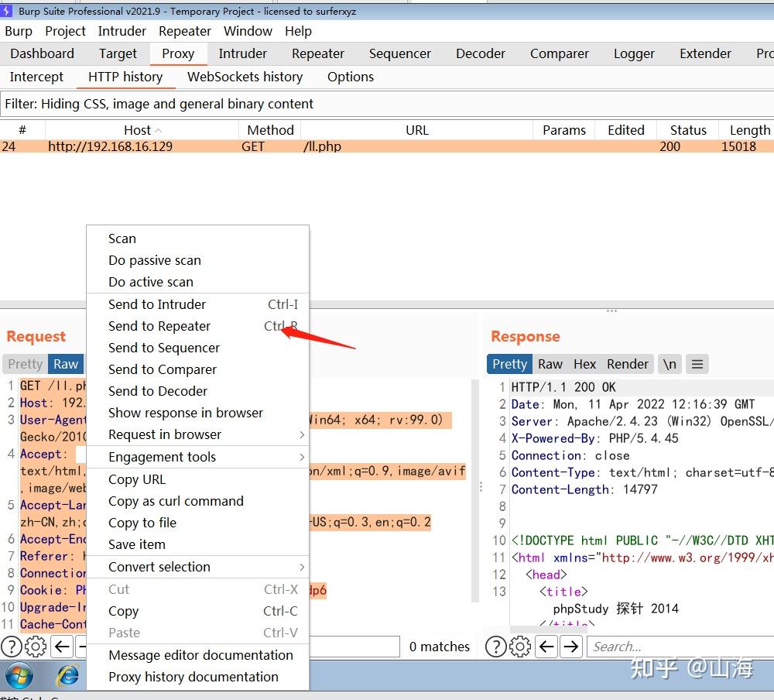Screen dimensions: 774x700
Task: Go to next response search match
Action: point(570,647)
